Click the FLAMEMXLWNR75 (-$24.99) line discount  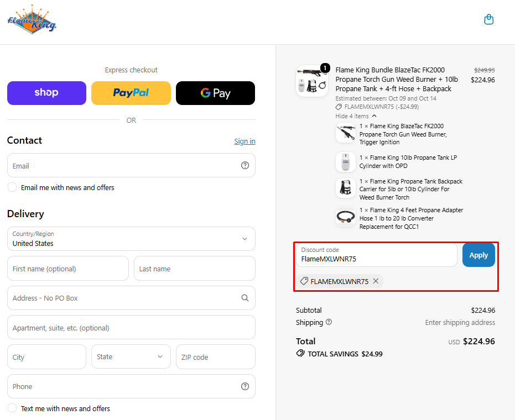(x=377, y=107)
